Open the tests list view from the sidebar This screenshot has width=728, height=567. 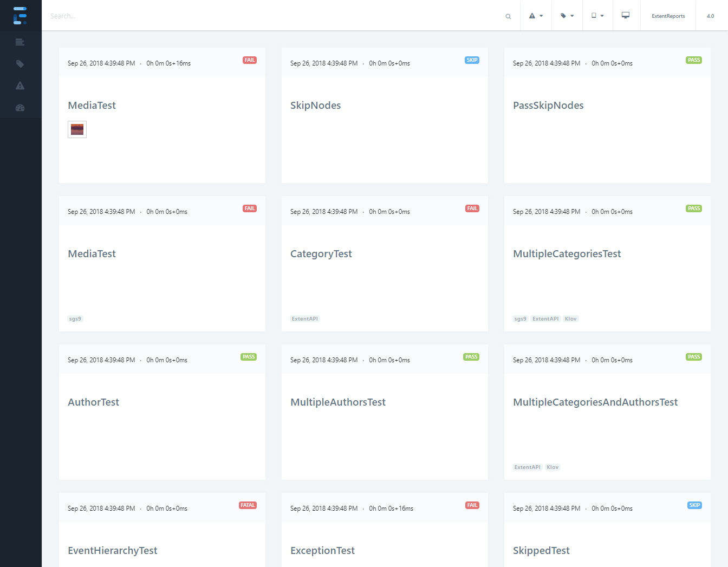coord(20,42)
